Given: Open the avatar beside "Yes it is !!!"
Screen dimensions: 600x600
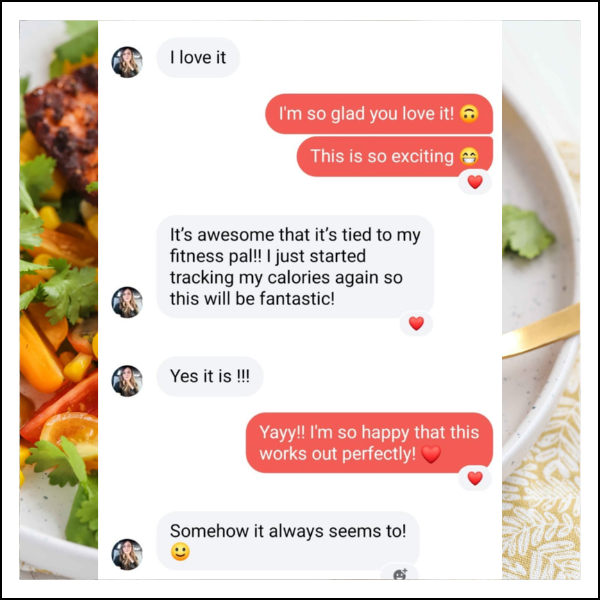Looking at the screenshot, I should click(x=127, y=381).
